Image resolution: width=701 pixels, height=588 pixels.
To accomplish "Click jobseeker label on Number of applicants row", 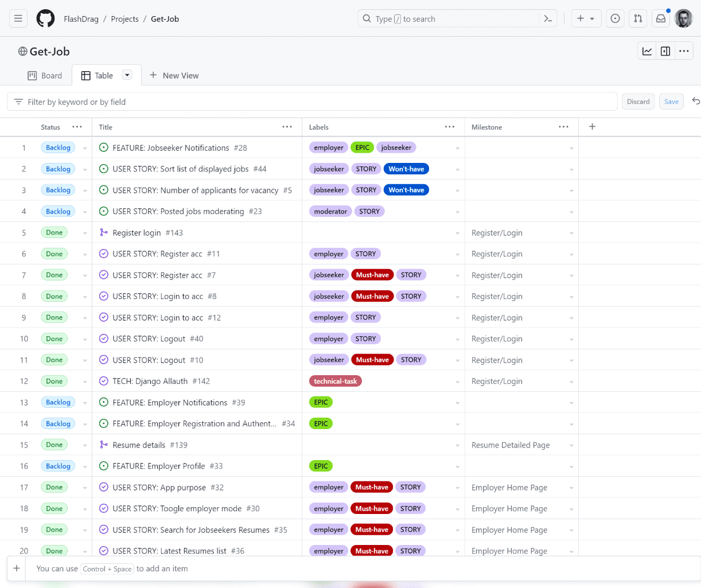I will pyautogui.click(x=329, y=190).
